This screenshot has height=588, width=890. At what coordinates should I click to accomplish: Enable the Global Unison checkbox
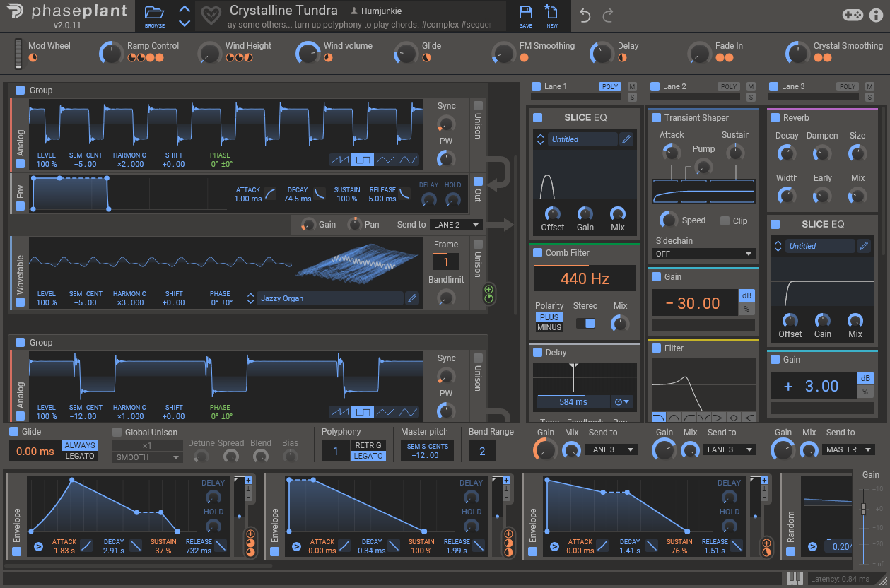[x=117, y=432]
